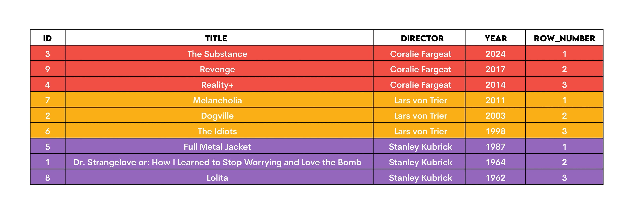Select the Melancholia title cell
The width and height of the screenshot is (644, 221).
click(x=217, y=100)
